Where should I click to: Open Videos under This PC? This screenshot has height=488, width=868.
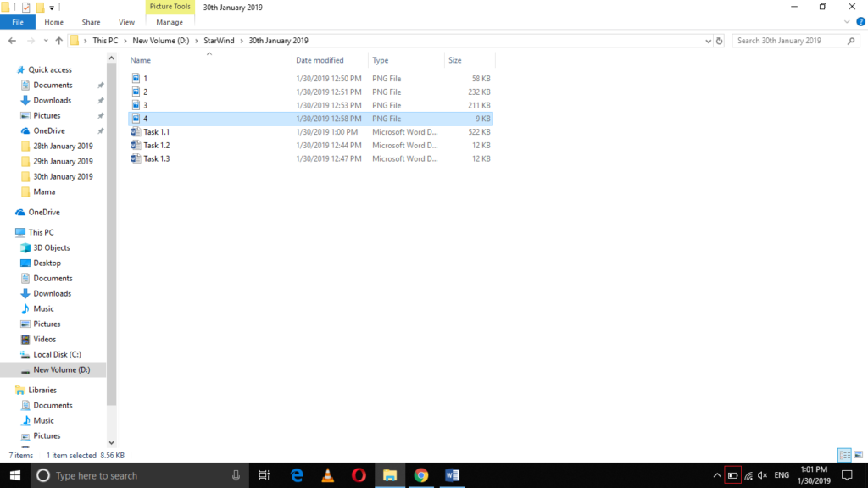44,339
